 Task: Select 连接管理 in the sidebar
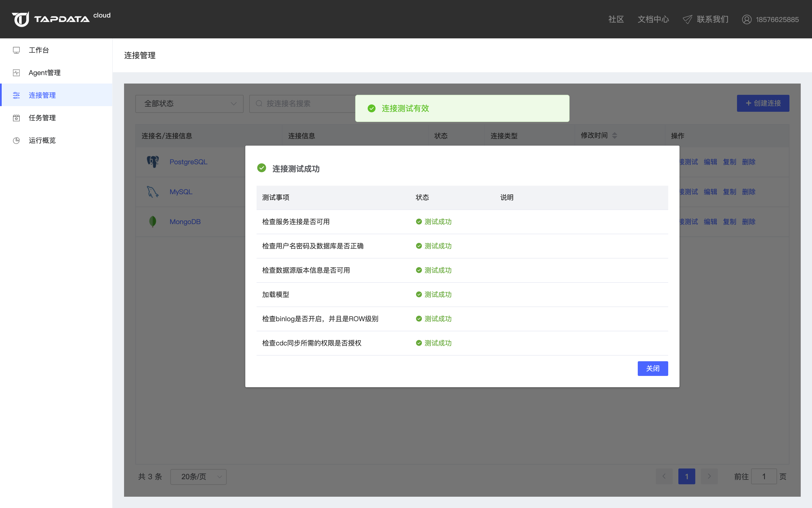[56, 95]
